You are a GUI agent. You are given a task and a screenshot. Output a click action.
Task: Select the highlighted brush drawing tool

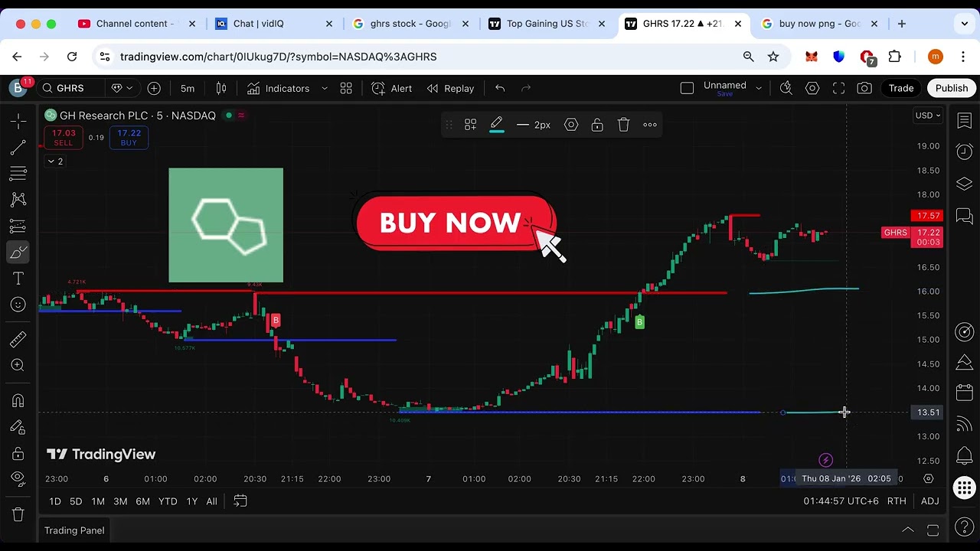(x=18, y=252)
